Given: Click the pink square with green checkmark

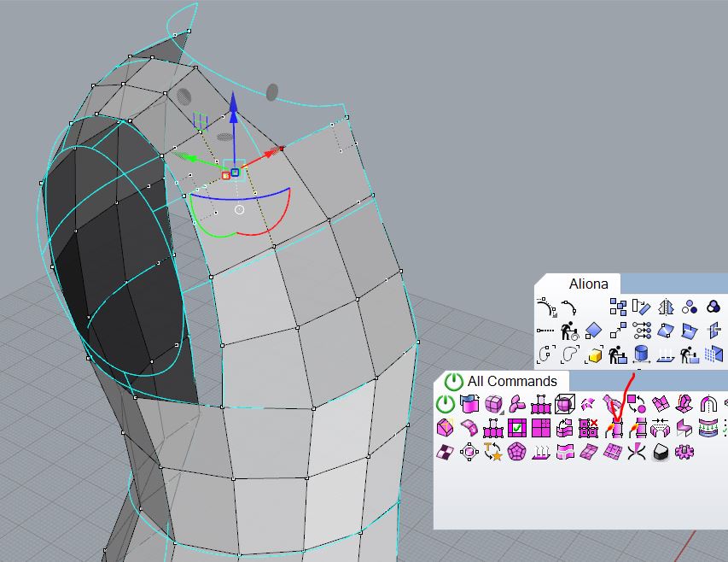Looking at the screenshot, I should tap(516, 428).
